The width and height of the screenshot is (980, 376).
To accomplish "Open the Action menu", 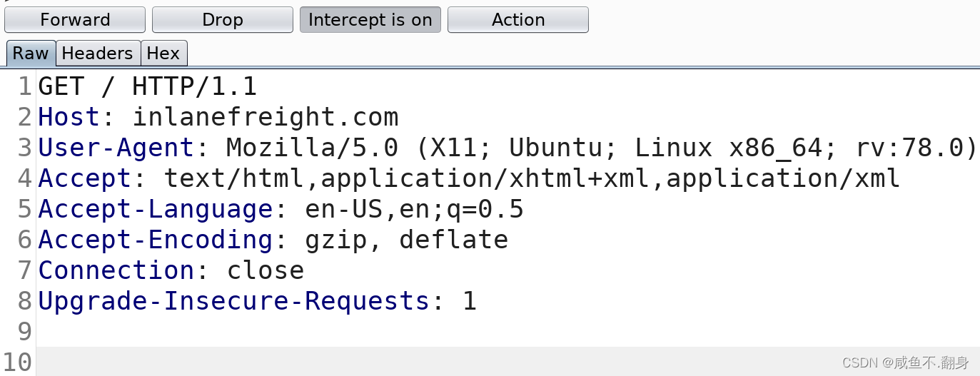I will (518, 20).
